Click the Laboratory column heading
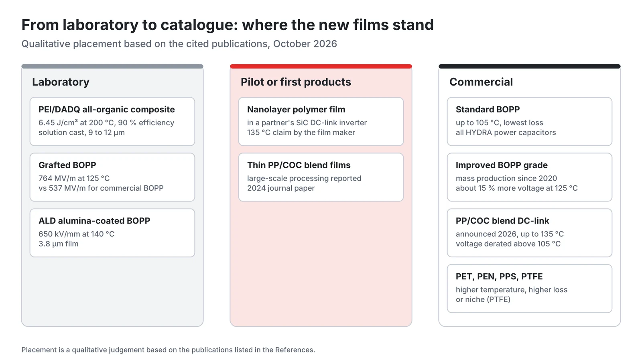 (x=61, y=82)
